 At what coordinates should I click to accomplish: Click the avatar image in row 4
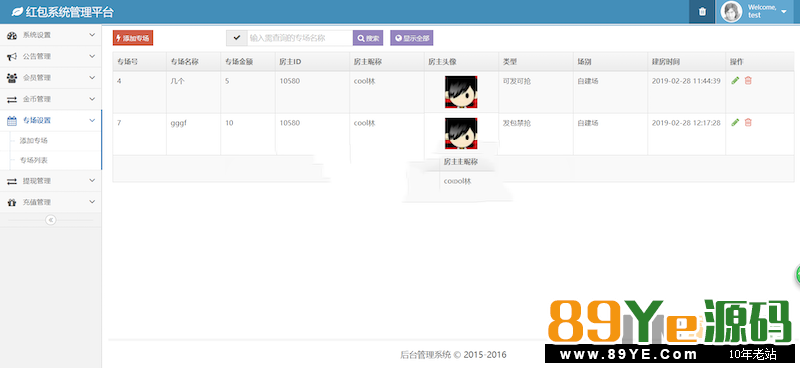[461, 92]
